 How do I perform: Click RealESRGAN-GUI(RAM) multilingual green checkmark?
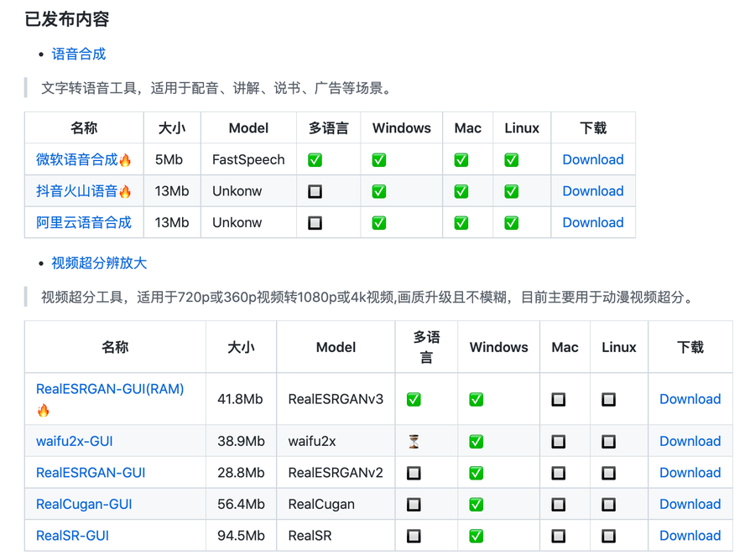click(x=414, y=399)
